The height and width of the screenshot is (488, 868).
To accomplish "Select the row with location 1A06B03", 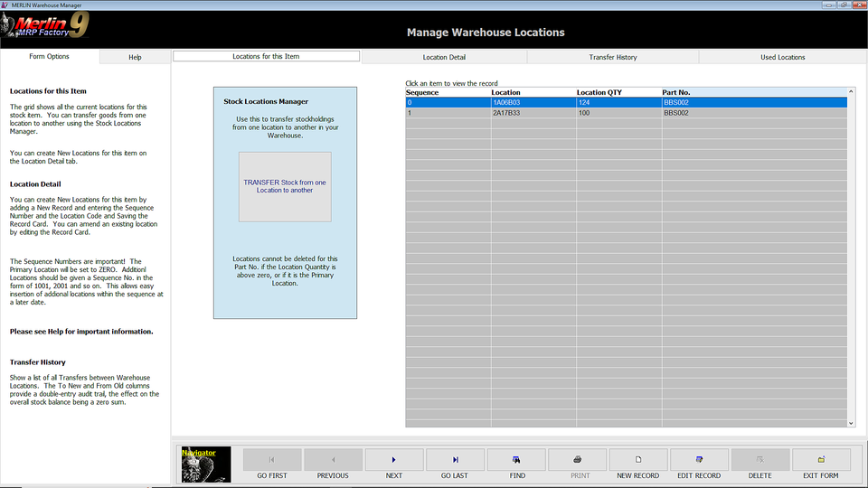I will click(533, 103).
